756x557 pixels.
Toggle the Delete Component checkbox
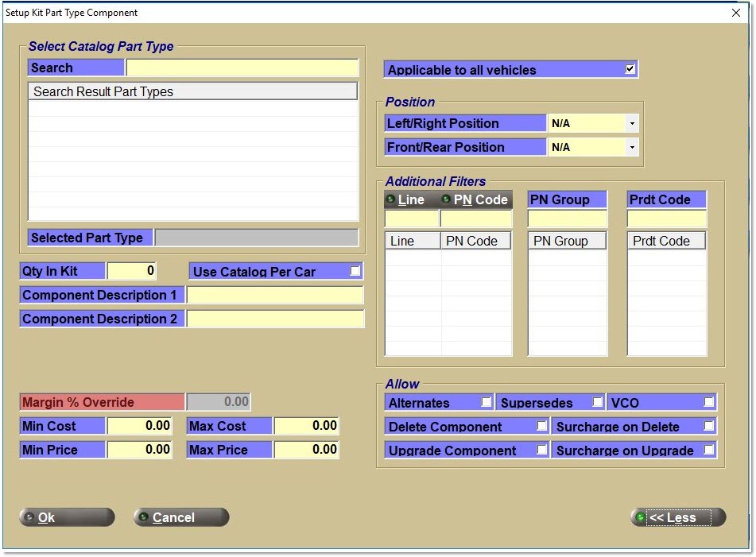[541, 426]
